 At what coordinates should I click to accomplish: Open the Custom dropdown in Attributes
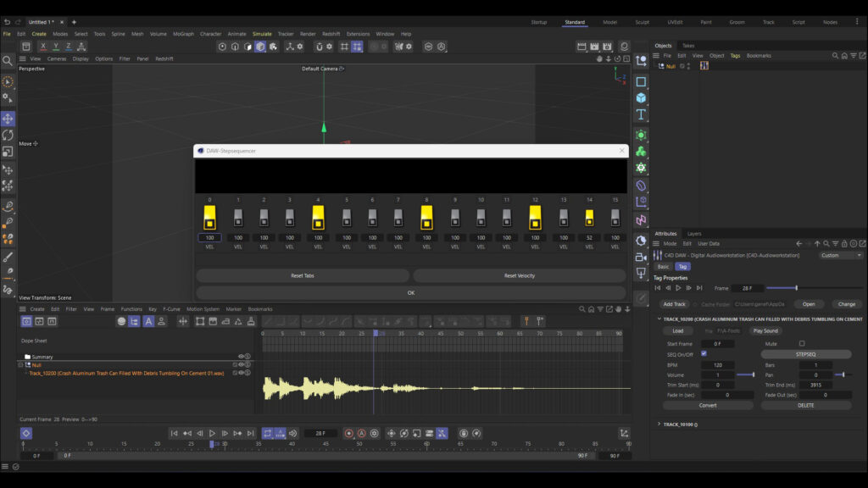click(x=840, y=256)
